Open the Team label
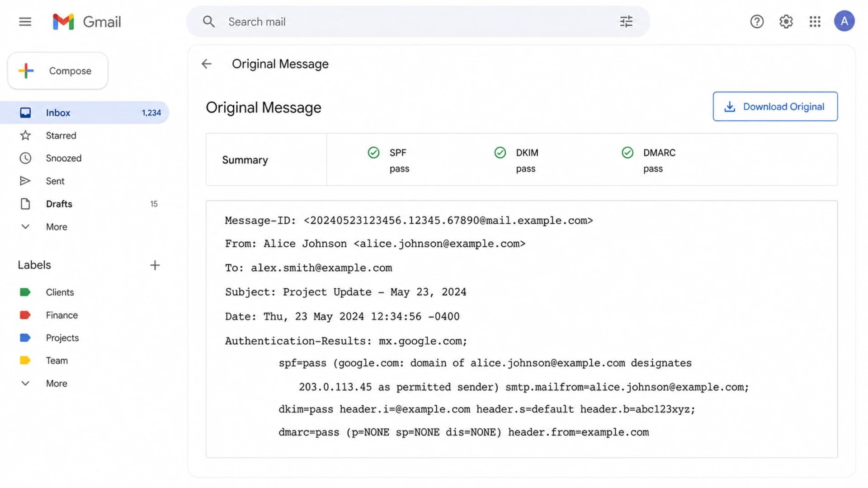868x488 pixels. [x=57, y=360]
